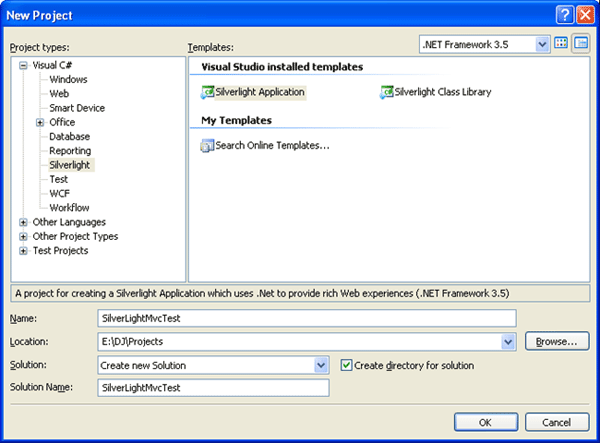Image resolution: width=600 pixels, height=443 pixels.
Task: Toggle Create directory for solution checkbox
Action: (x=346, y=365)
